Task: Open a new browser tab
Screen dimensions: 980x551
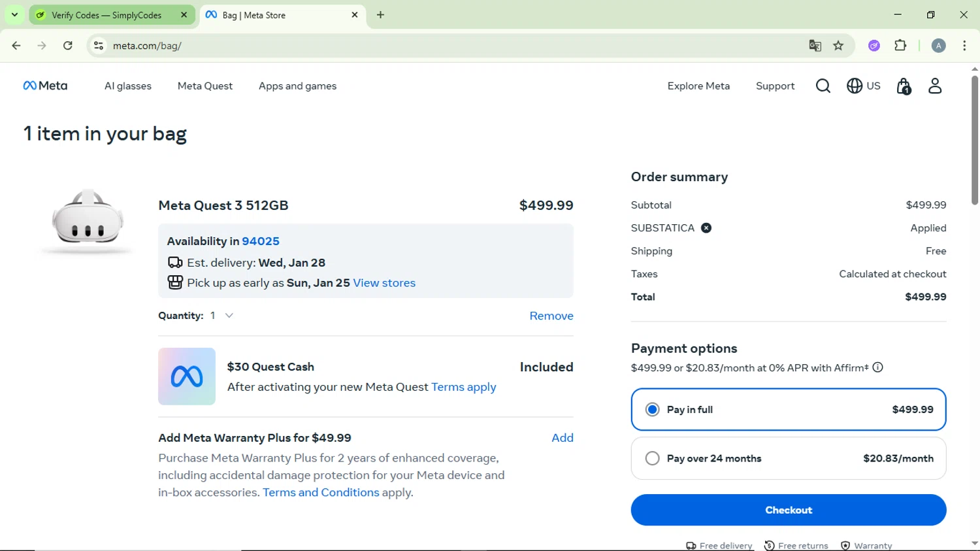Action: tap(381, 15)
